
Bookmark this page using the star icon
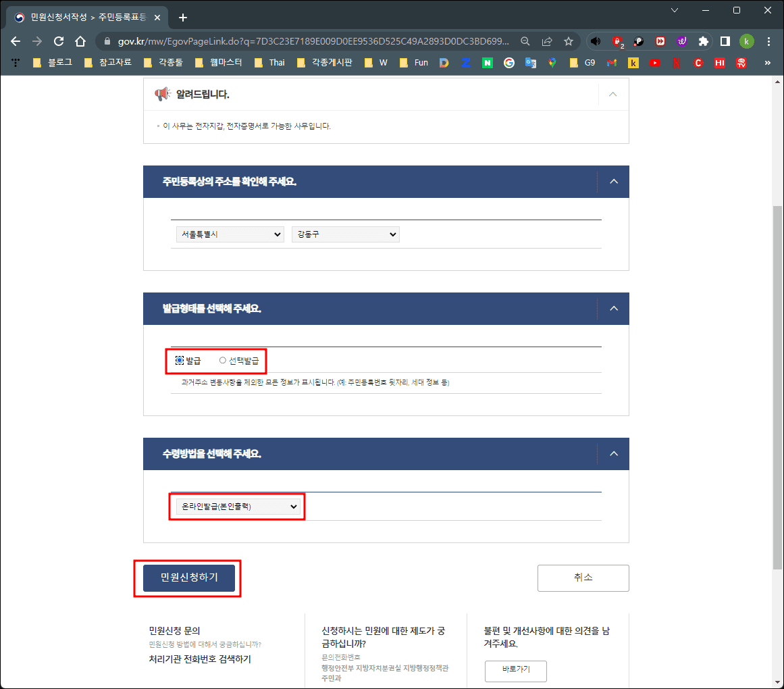pos(569,41)
